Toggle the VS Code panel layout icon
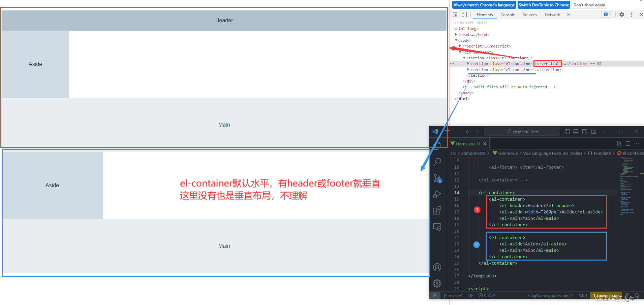 576,132
